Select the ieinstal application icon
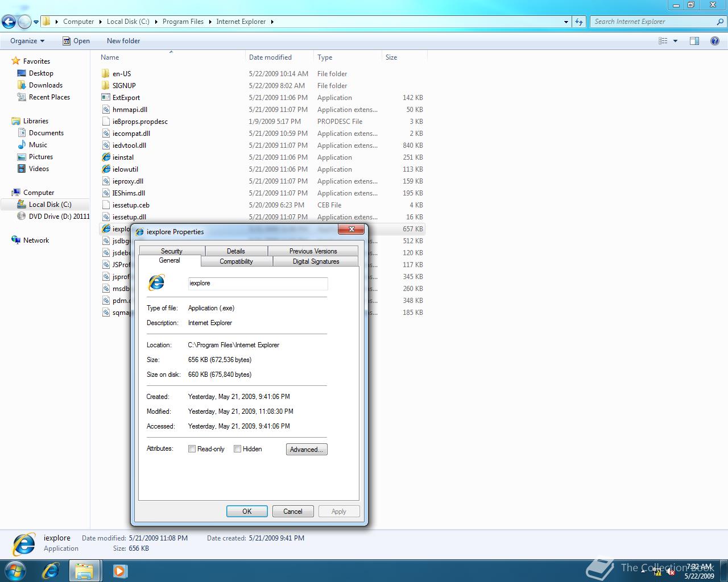The height and width of the screenshot is (582, 728). [x=106, y=157]
